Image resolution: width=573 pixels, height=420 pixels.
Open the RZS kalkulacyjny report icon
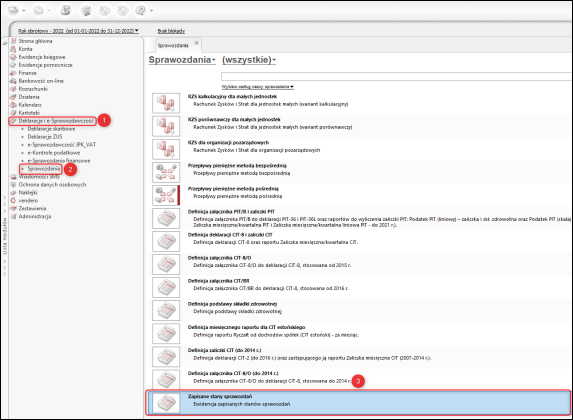[166, 103]
